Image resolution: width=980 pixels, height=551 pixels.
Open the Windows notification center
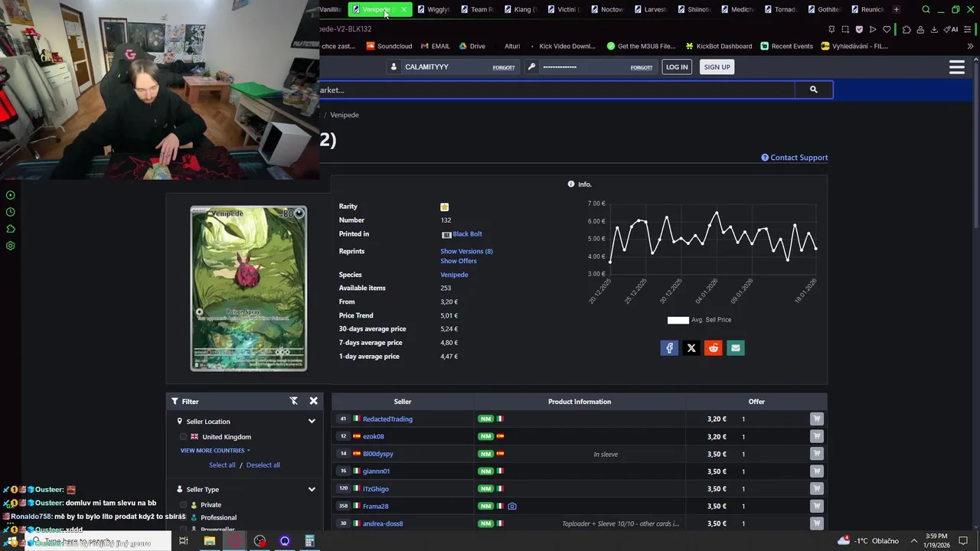pyautogui.click(x=963, y=541)
